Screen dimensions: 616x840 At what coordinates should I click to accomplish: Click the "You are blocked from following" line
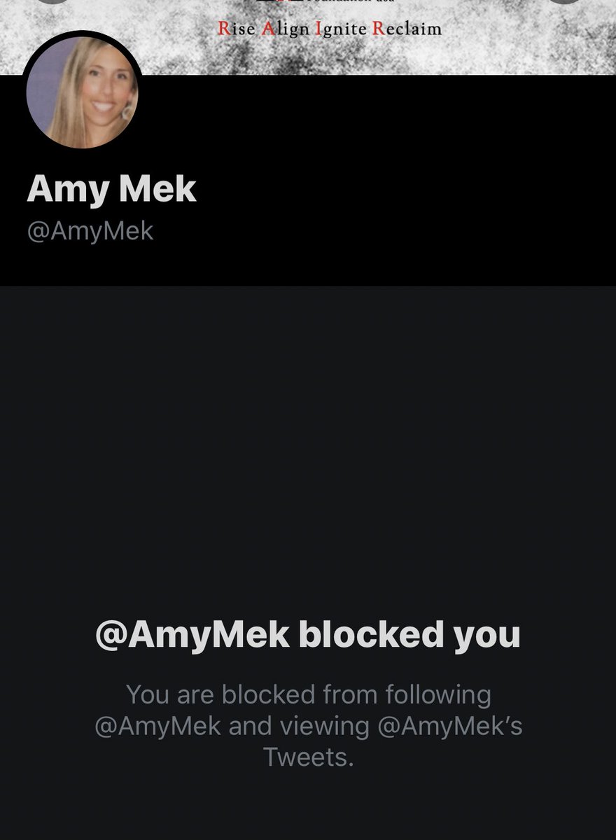(309, 696)
